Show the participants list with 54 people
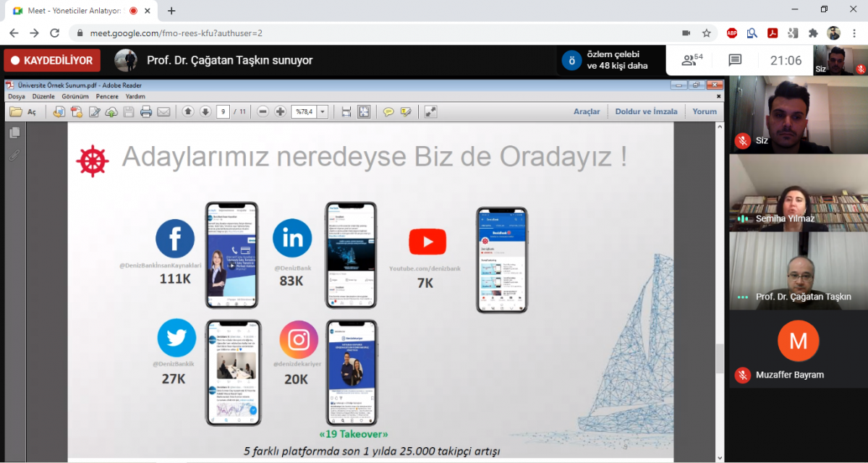Image resolution: width=868 pixels, height=463 pixels. (x=693, y=60)
